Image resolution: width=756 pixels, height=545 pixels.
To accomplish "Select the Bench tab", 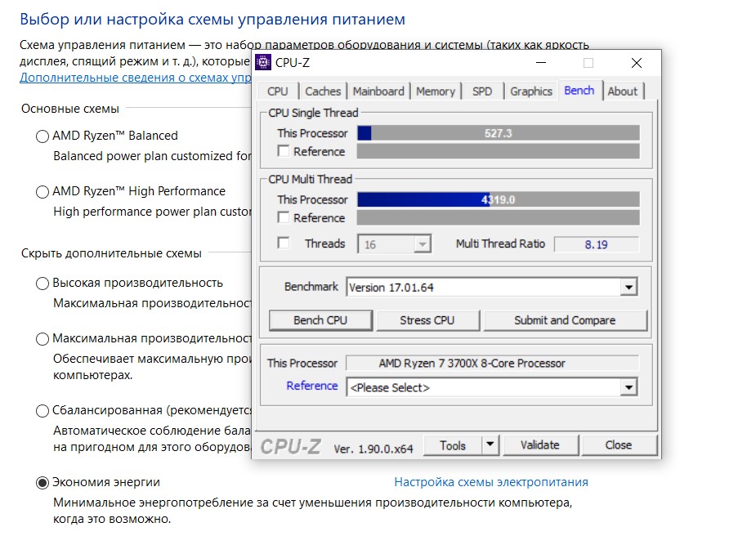I will [x=579, y=90].
